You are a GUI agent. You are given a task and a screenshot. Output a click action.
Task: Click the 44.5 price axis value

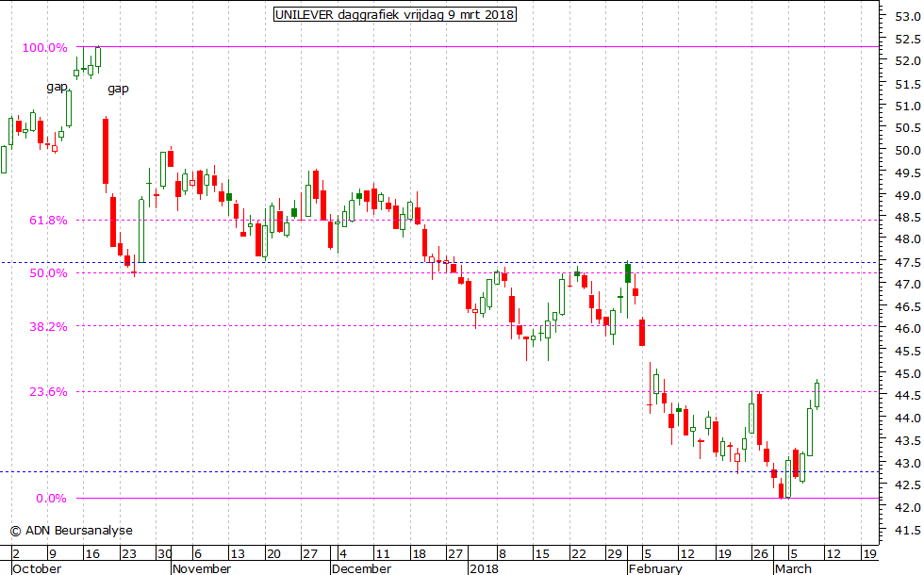[907, 395]
